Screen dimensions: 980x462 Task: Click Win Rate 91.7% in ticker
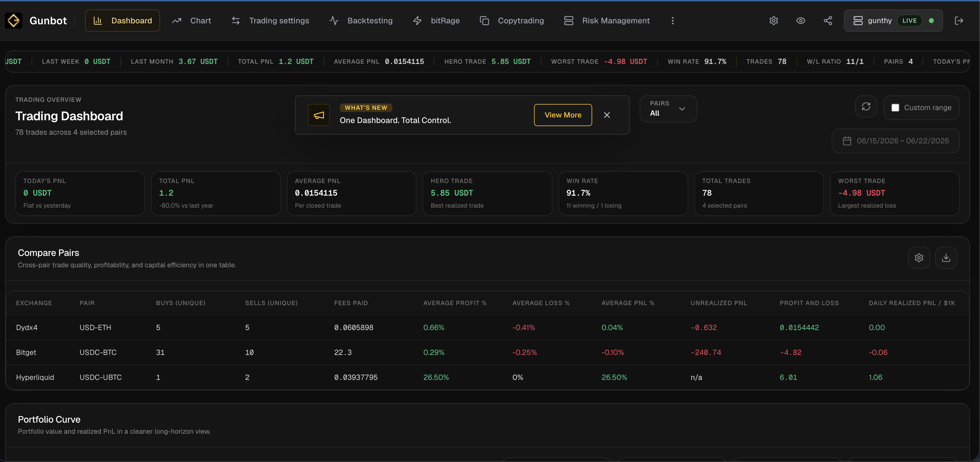pos(697,62)
